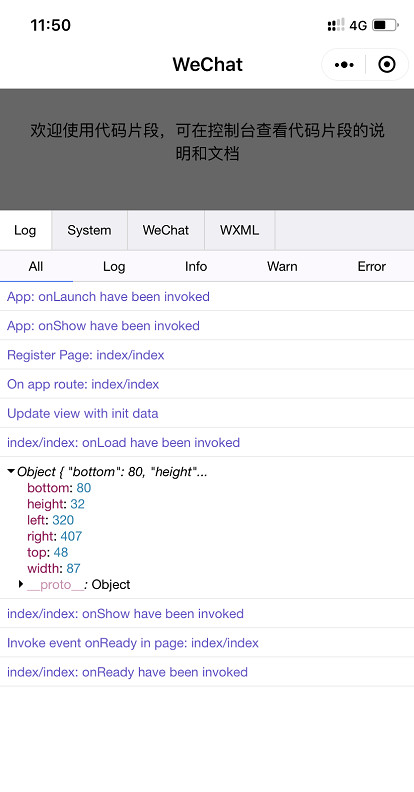Click the top: 48 property
This screenshot has height=792, width=414.
pyautogui.click(x=47, y=552)
